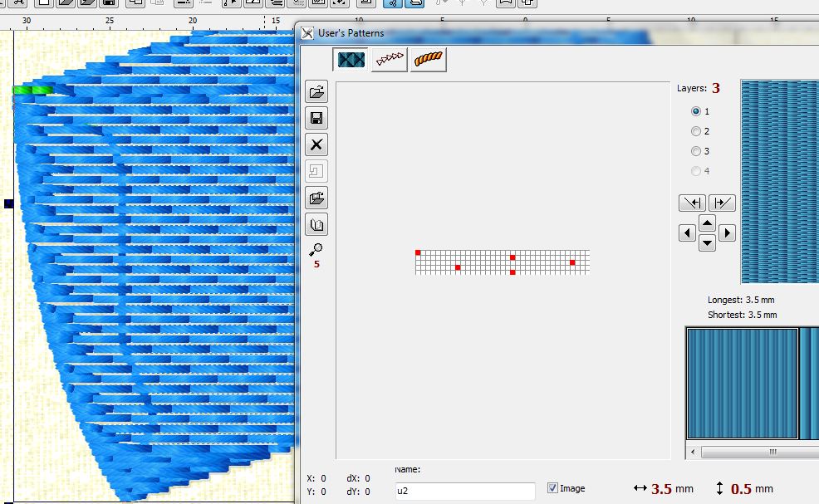Click the Shortest: 3.5 mm label
The height and width of the screenshot is (504, 819).
pos(743,315)
